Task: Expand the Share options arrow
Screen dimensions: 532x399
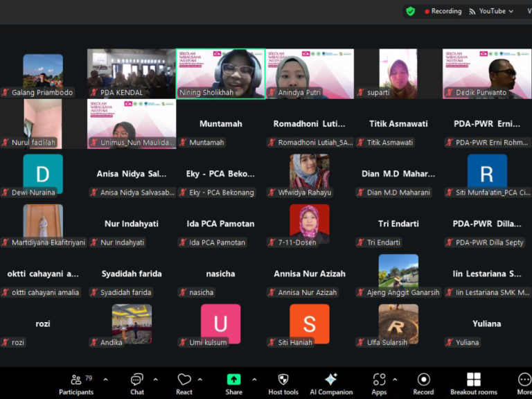Action: 254,380
